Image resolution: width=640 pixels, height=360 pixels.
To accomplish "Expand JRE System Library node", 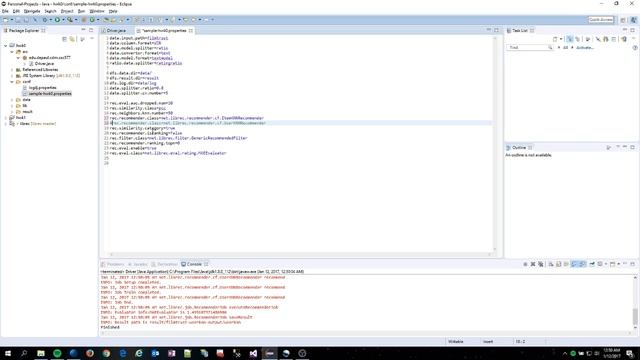I will click(x=12, y=76).
